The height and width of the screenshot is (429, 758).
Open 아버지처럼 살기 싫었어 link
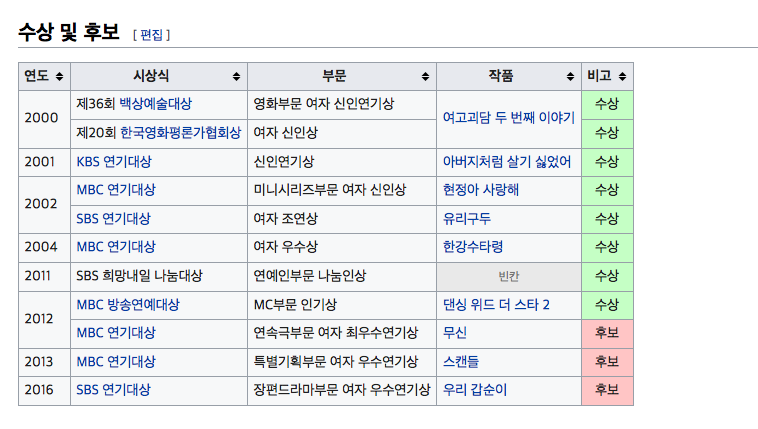coord(507,161)
